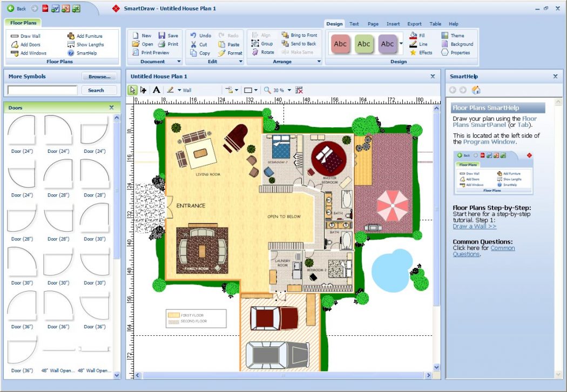Click the symbol search text field
This screenshot has height=392, width=567.
(x=43, y=90)
